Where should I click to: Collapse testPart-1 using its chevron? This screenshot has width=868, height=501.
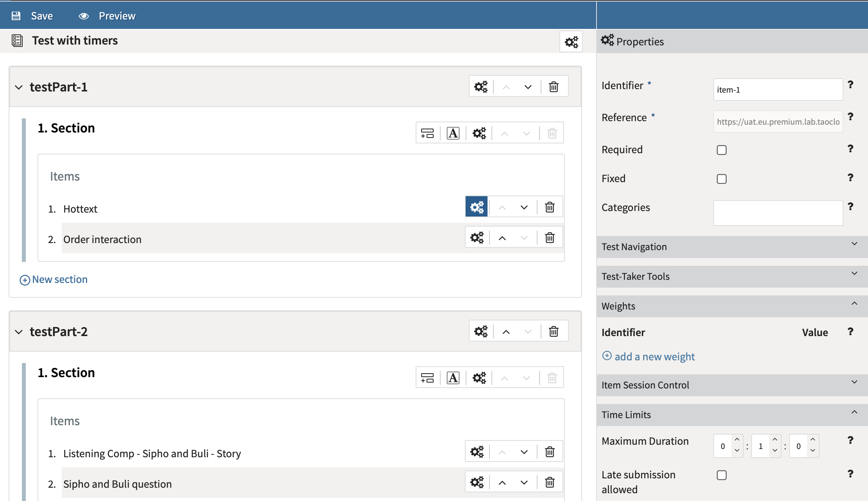click(19, 87)
